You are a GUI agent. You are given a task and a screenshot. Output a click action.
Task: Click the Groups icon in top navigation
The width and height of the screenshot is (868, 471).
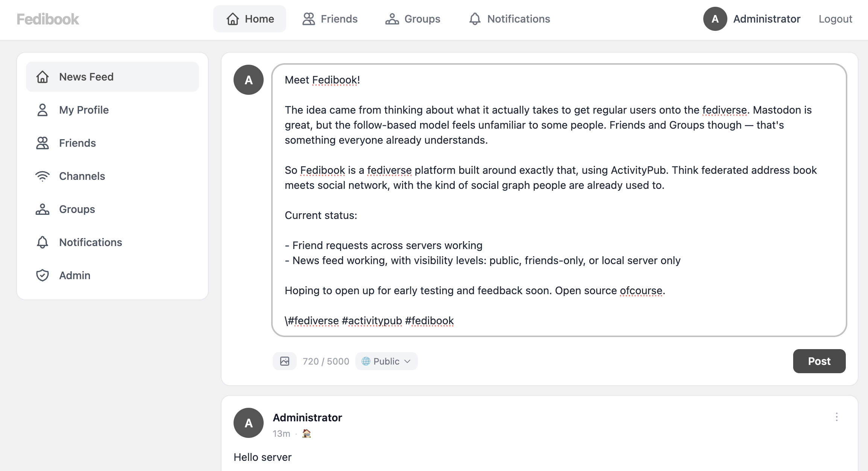[x=392, y=19]
